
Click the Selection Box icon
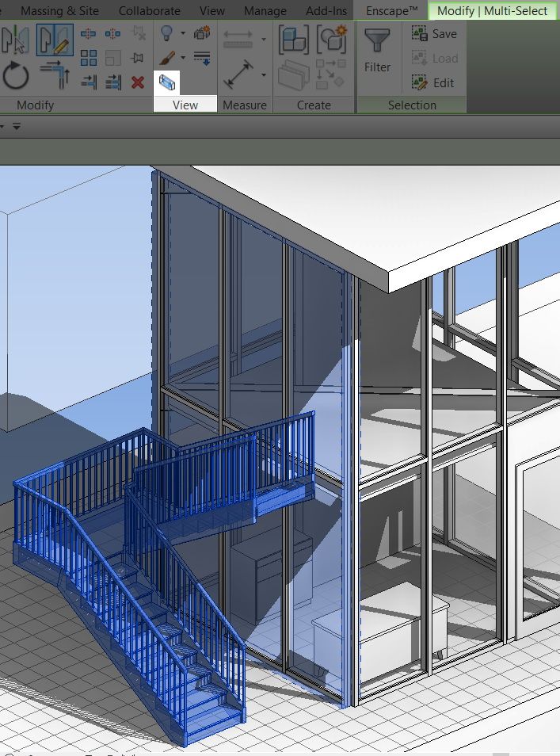[167, 82]
